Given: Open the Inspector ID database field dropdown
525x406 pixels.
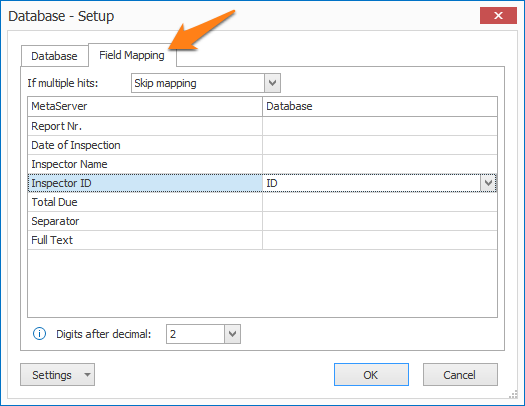Looking at the screenshot, I should point(488,183).
